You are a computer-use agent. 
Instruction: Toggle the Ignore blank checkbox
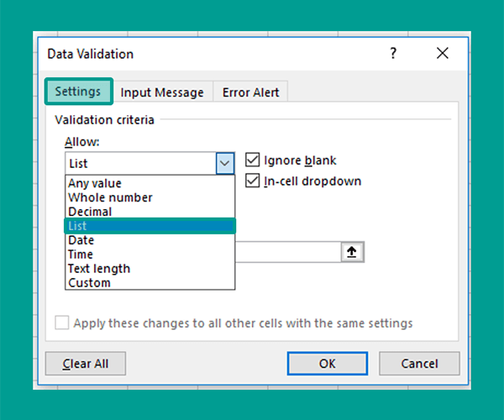[252, 160]
